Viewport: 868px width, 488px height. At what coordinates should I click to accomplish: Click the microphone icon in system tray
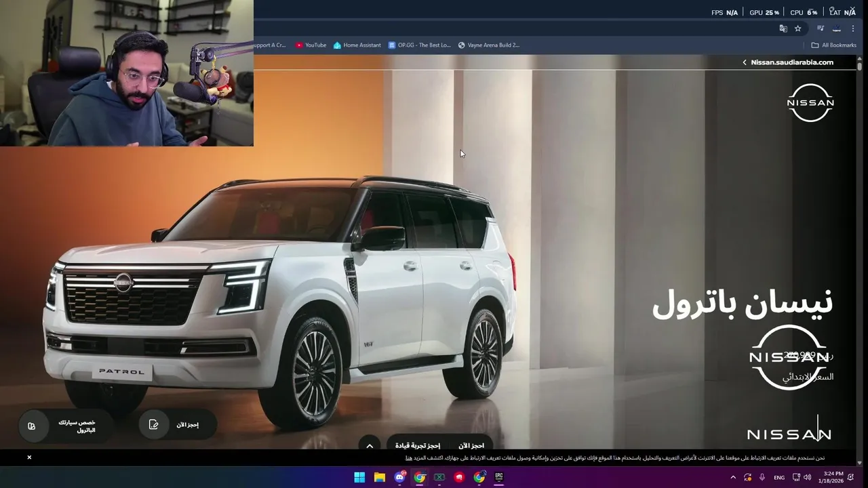coord(762,477)
